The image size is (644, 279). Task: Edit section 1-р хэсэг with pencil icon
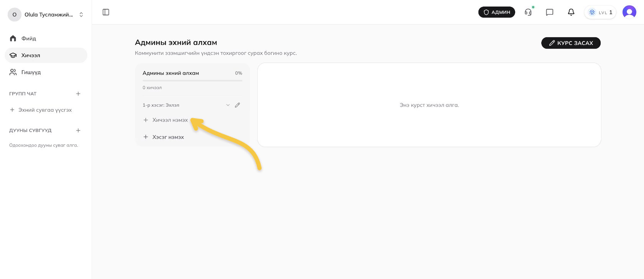(x=238, y=105)
